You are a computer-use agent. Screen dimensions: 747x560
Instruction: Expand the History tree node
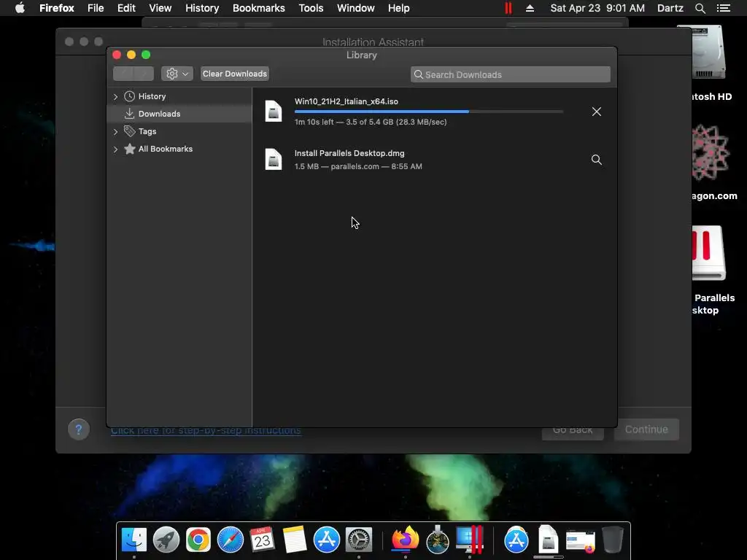[115, 97]
